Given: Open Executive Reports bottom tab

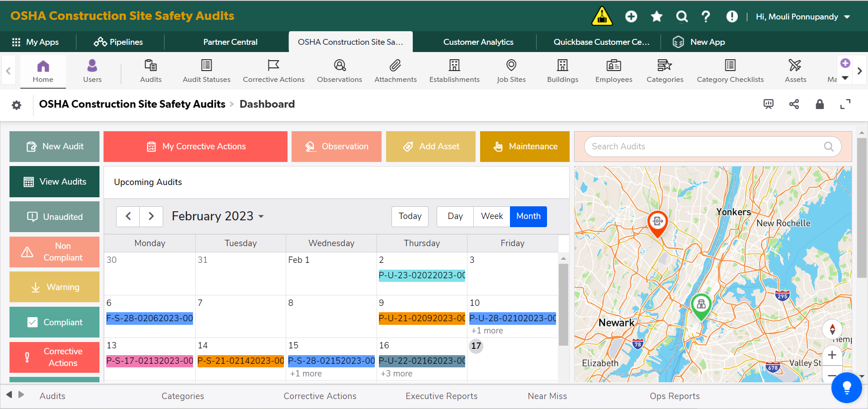Looking at the screenshot, I should pos(441,396).
